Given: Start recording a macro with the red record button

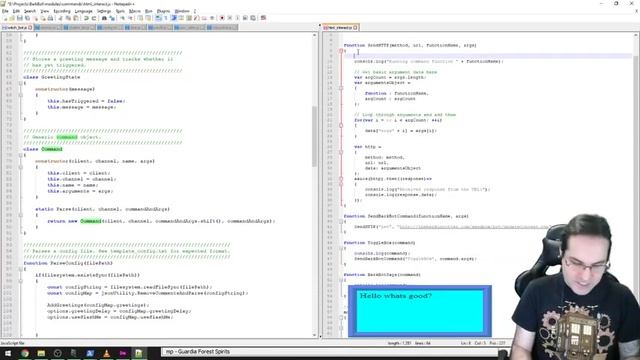Looking at the screenshot, I should pyautogui.click(x=222, y=18).
